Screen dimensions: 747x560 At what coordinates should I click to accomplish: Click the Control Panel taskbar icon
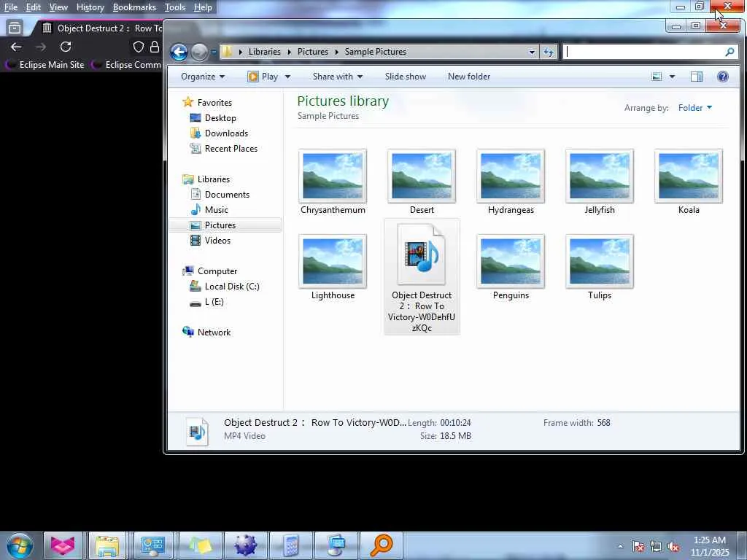click(x=152, y=545)
